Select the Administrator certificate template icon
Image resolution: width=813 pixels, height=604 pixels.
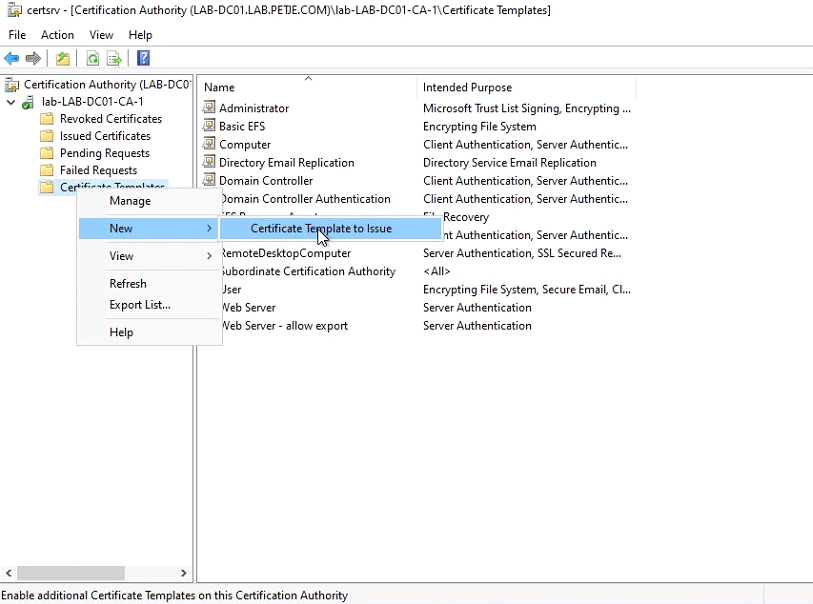210,108
